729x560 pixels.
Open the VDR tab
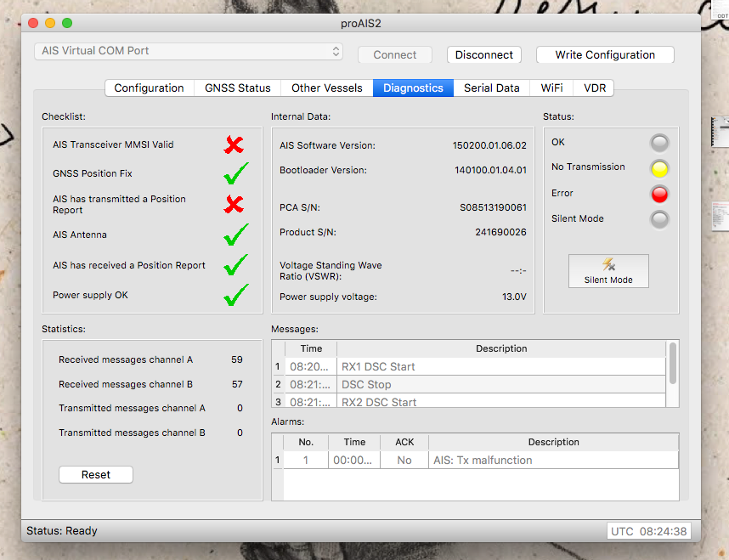[594, 88]
